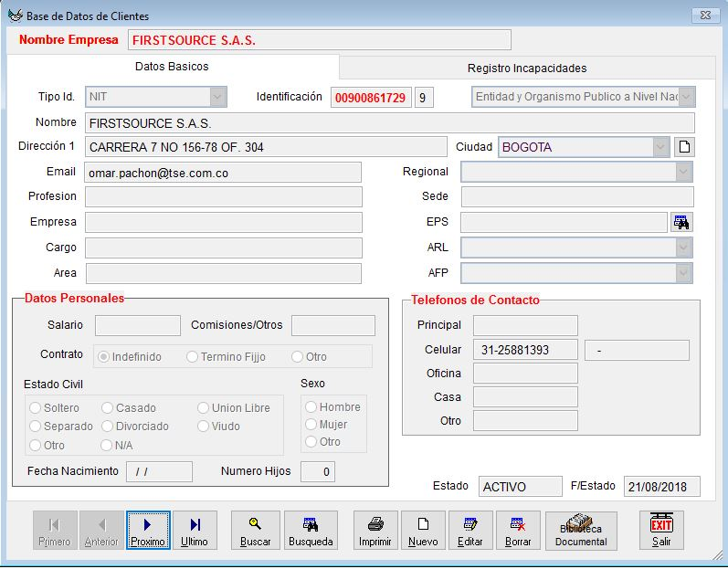Image resolution: width=728 pixels, height=569 pixels.
Task: Expand the Ciudad dropdown
Action: tap(661, 147)
